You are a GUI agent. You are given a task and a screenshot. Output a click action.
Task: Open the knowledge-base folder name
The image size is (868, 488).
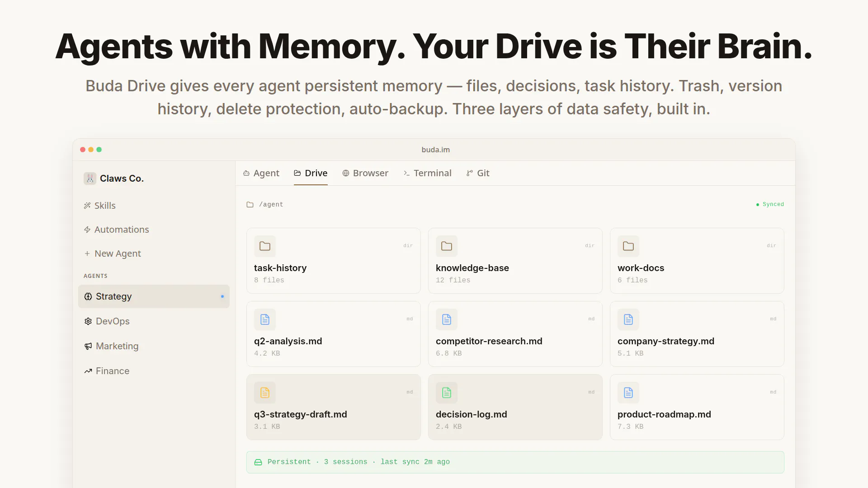(x=472, y=268)
